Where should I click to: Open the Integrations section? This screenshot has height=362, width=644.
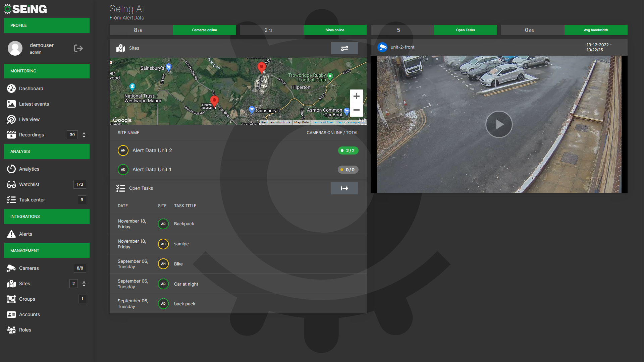coord(46,216)
